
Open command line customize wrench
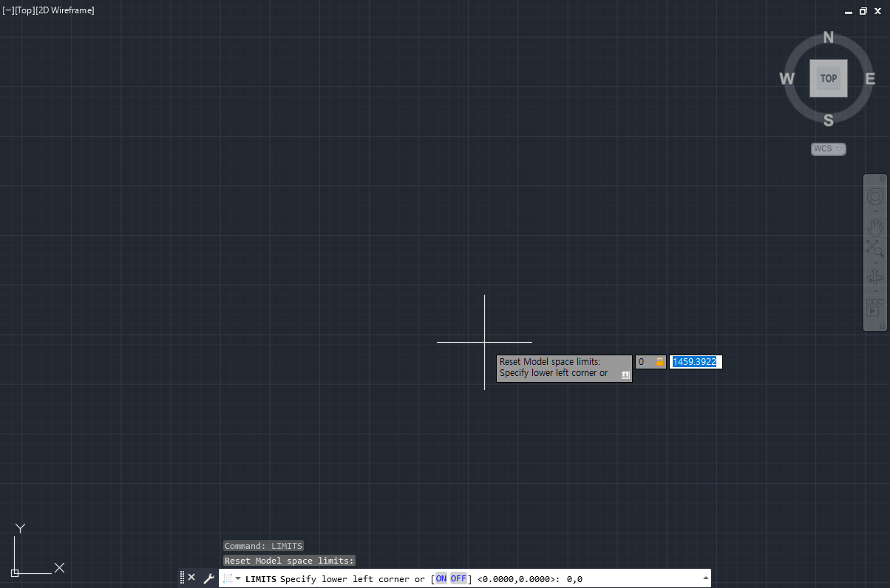click(208, 578)
